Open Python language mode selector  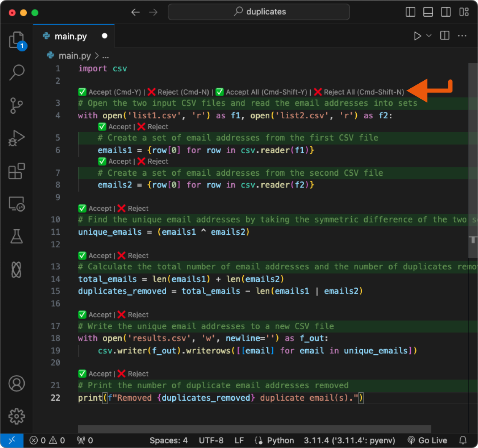click(280, 440)
